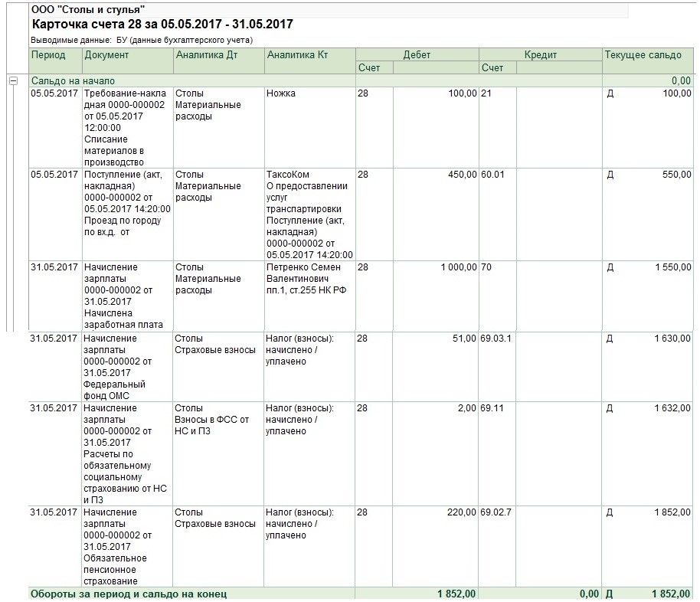This screenshot has width=700, height=602.
Task: Collapse the Сальдо на начало group
Action: tap(13, 81)
